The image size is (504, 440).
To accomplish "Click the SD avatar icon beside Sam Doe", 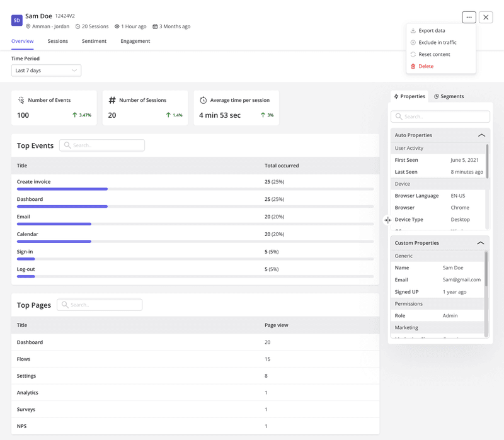I will [x=17, y=20].
